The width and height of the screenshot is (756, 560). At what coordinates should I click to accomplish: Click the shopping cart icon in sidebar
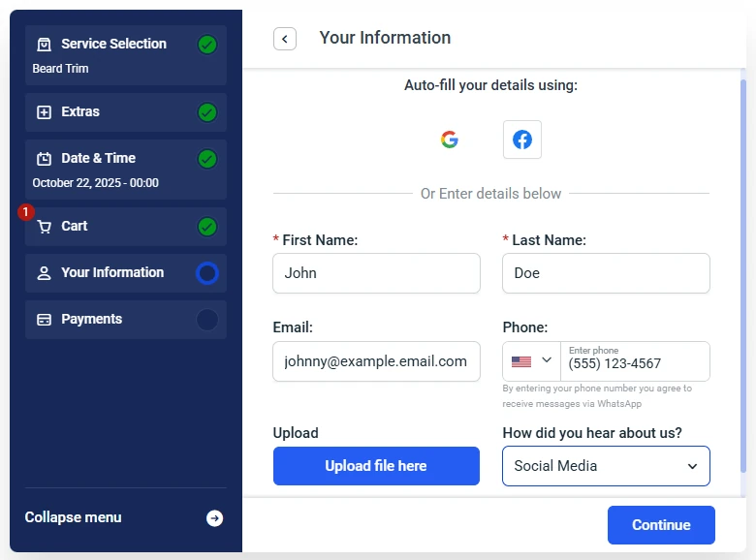click(44, 227)
